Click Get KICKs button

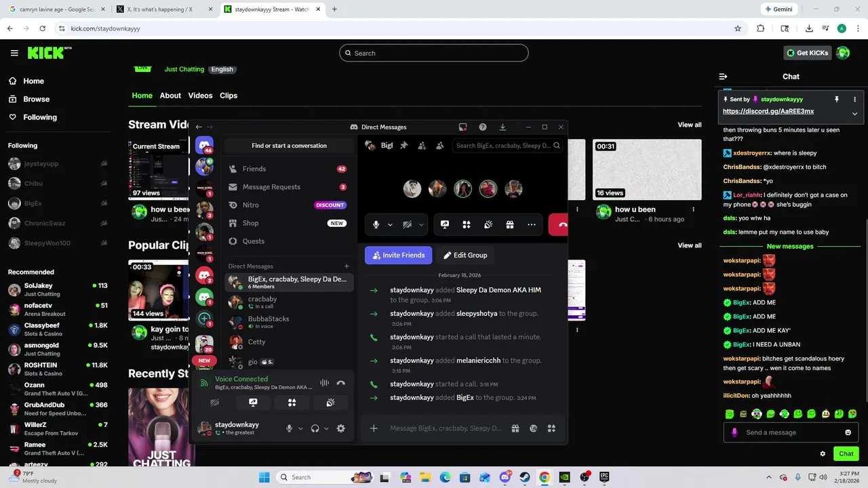[x=807, y=53]
